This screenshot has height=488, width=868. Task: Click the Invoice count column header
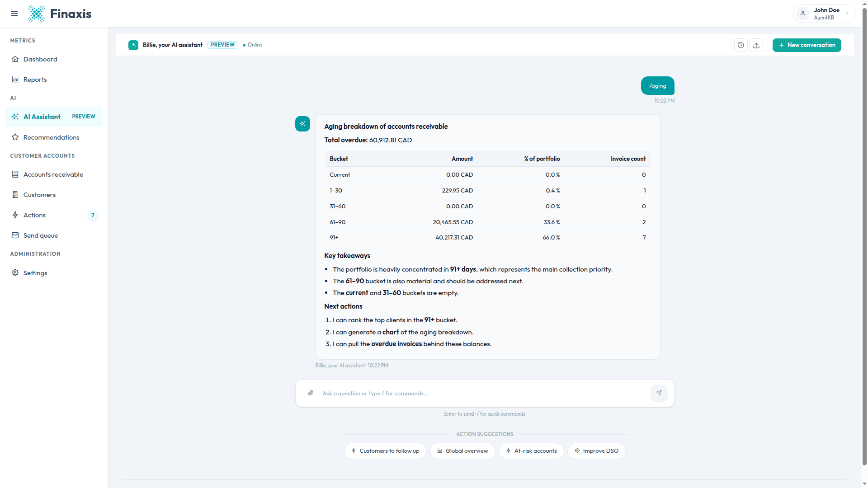(628, 159)
